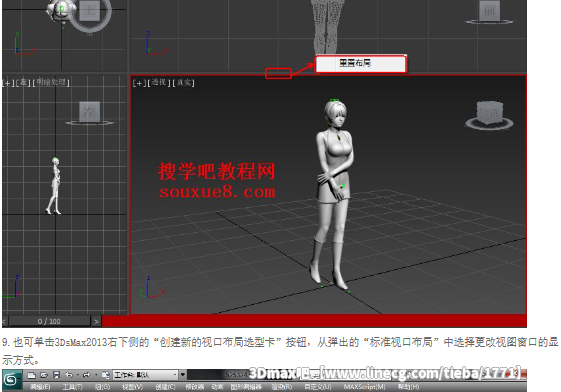Open the [+] menu of the perspective viewport
561x392 pixels.
(139, 83)
